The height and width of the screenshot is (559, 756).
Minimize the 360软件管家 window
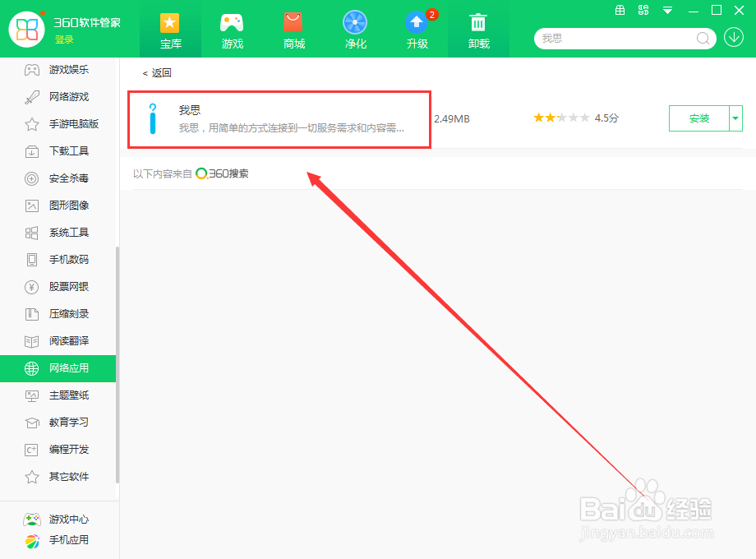[x=694, y=11]
